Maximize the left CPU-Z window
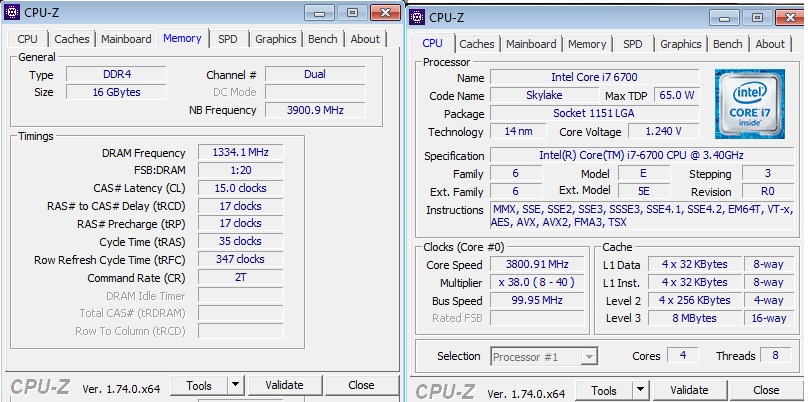This screenshot has height=402, width=808. point(352,13)
